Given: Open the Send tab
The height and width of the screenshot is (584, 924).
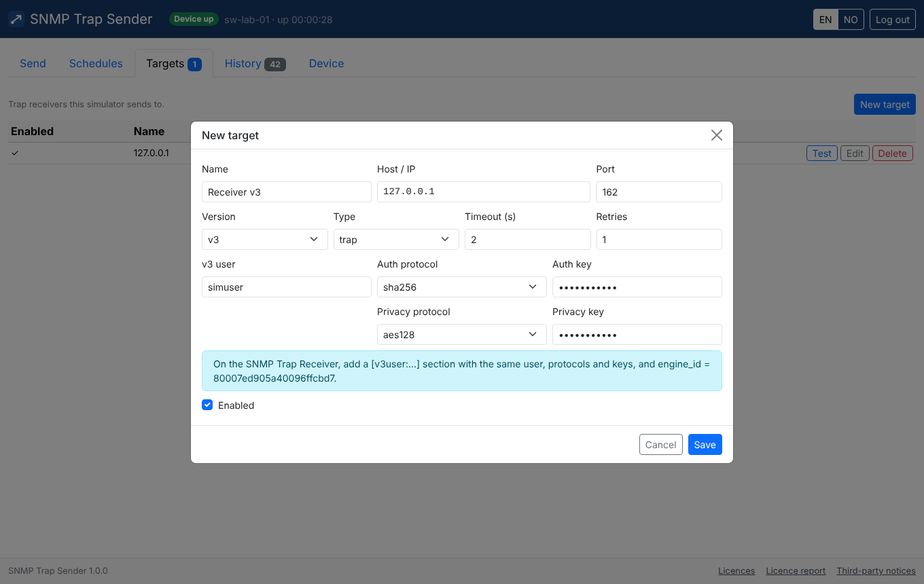Looking at the screenshot, I should tap(33, 63).
